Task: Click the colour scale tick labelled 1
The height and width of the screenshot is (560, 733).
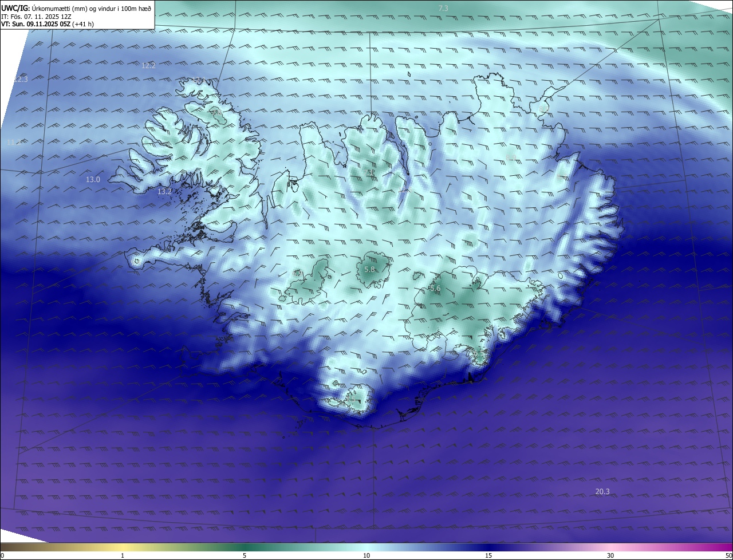Action: (123, 555)
